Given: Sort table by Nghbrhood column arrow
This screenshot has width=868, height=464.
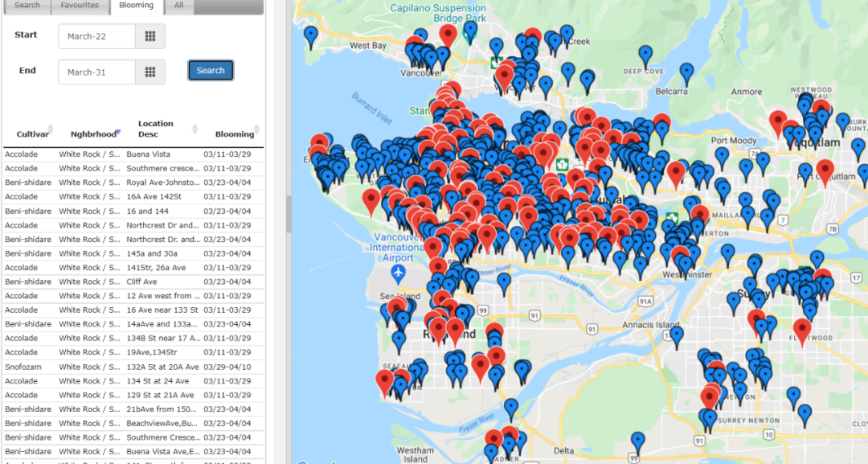Looking at the screenshot, I should pyautogui.click(x=117, y=133).
